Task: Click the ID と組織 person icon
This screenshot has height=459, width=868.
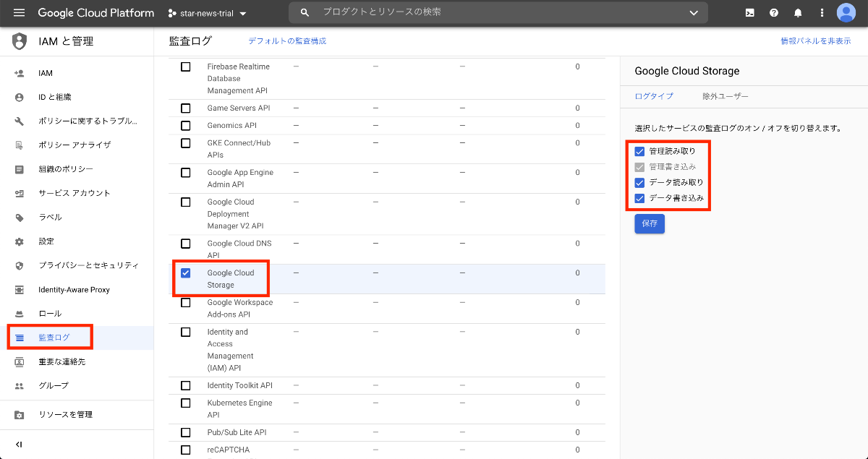Action: pos(20,97)
